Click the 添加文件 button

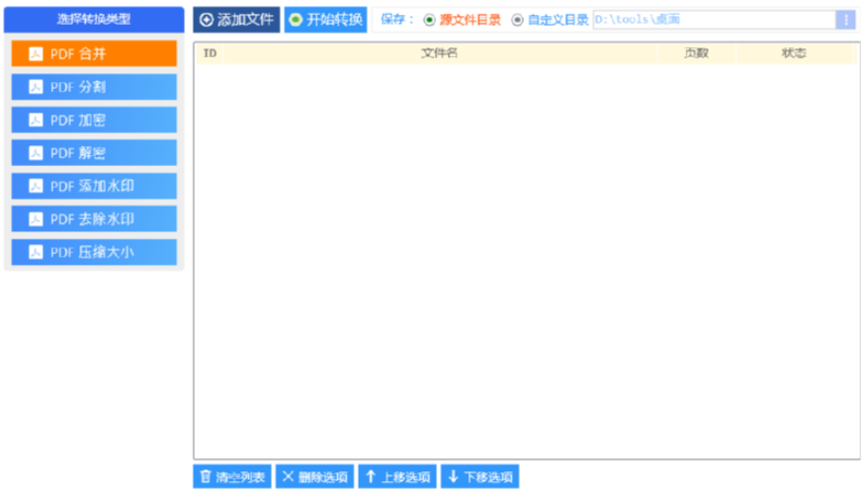click(x=236, y=20)
